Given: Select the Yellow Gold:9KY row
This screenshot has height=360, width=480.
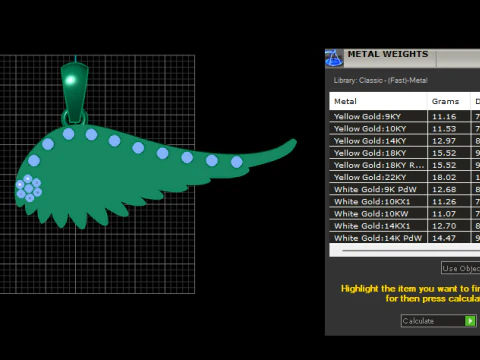Looking at the screenshot, I should coord(405,116).
